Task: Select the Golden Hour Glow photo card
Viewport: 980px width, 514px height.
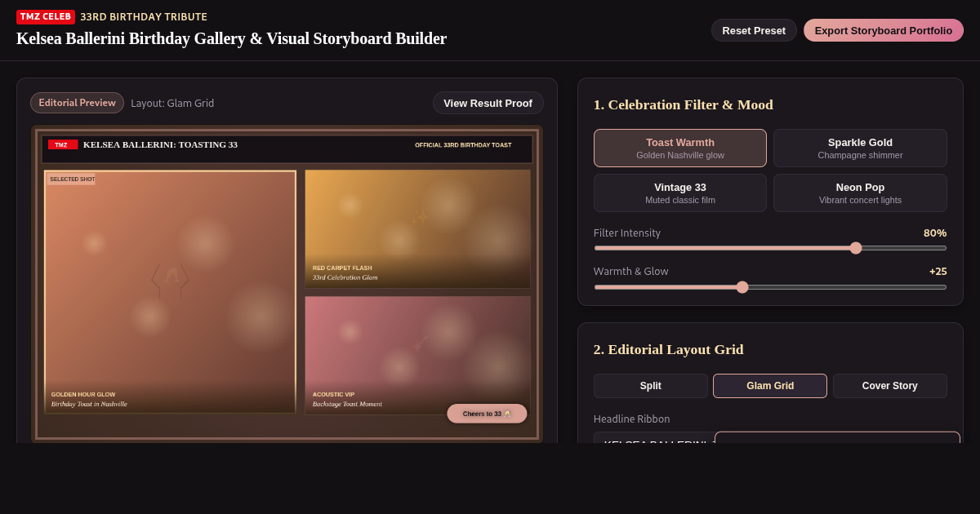Action: (170, 292)
